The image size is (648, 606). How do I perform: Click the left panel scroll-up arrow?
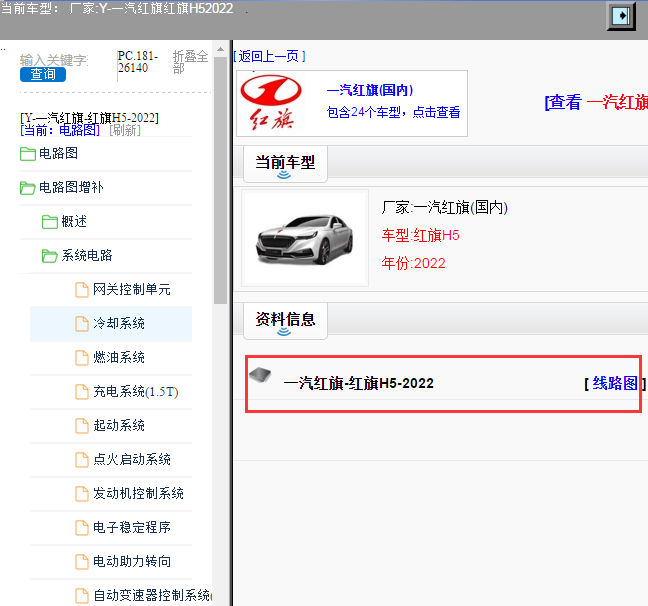click(220, 50)
